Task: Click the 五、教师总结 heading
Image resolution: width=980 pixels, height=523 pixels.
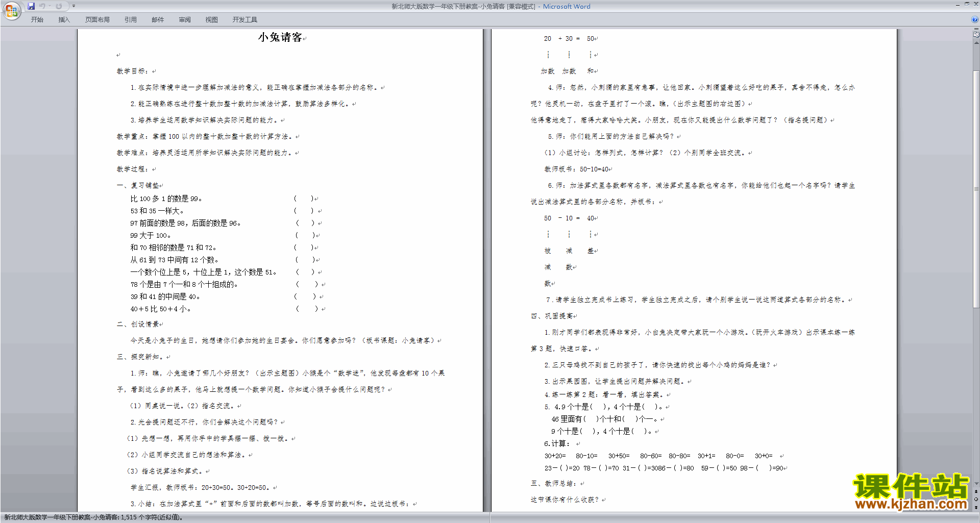Action: pyautogui.click(x=555, y=483)
